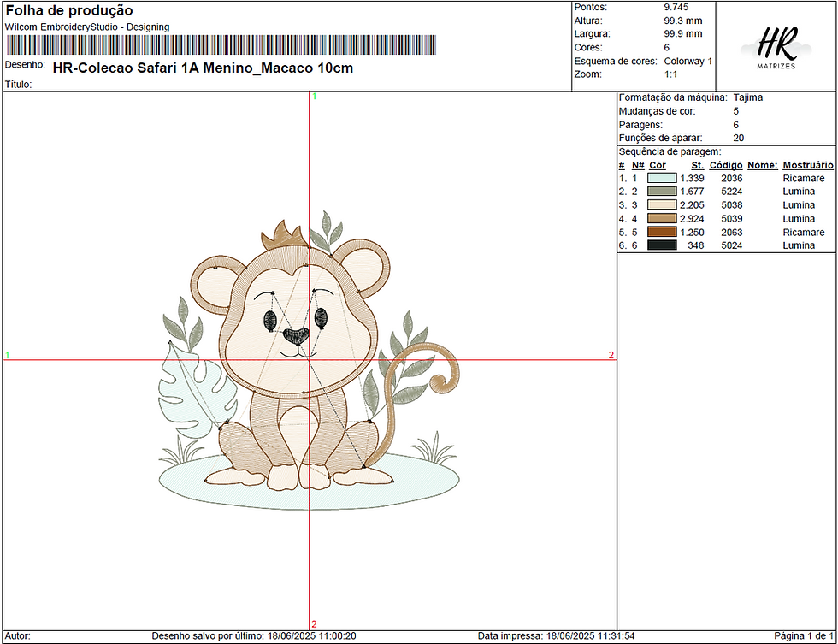This screenshot has width=838, height=644.
Task: Click the 'Sequência de paragem:' heading
Action: [670, 151]
